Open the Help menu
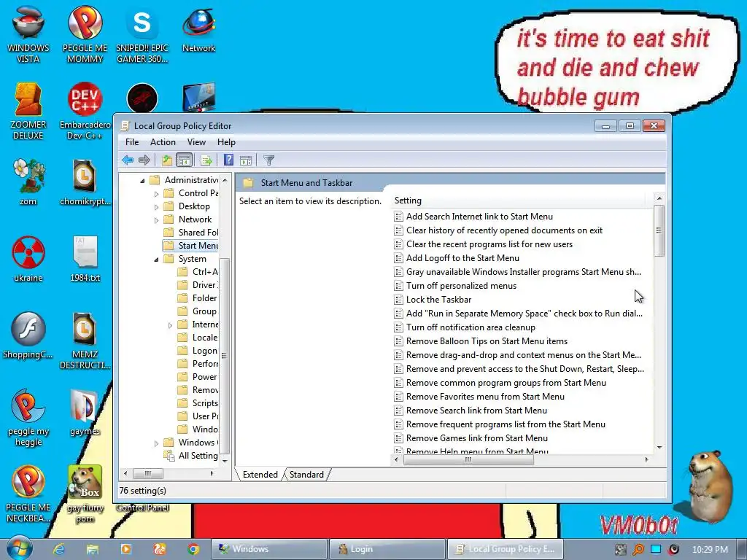747x560 pixels. point(226,142)
